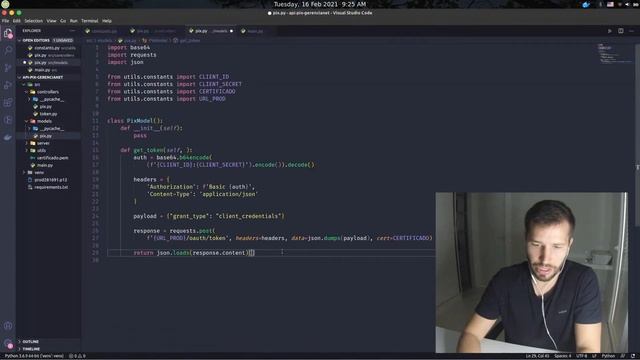The width and height of the screenshot is (640, 360).
Task: Open the Terminal menu
Action: tap(90, 21)
